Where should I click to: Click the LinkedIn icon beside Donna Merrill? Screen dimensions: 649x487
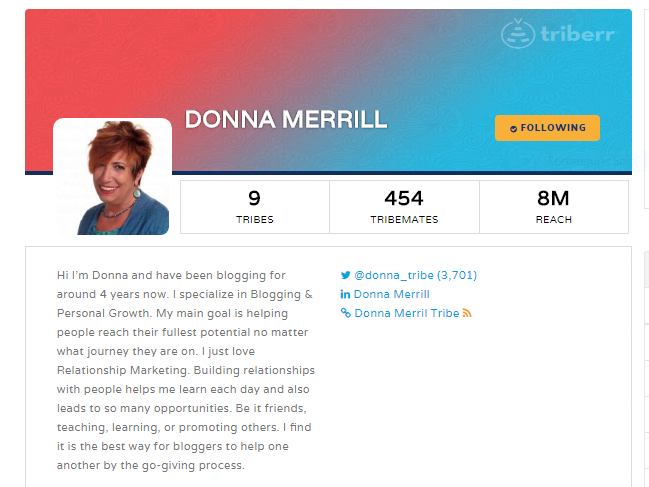click(x=345, y=294)
